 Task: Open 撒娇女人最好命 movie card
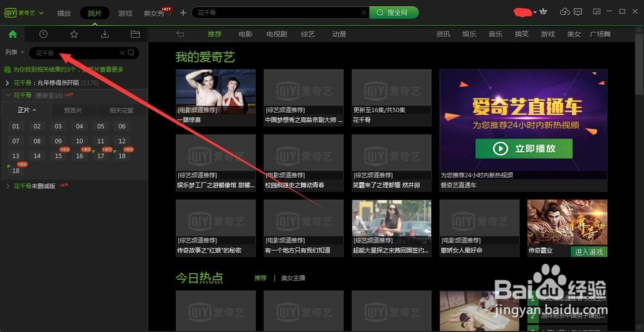(x=479, y=228)
